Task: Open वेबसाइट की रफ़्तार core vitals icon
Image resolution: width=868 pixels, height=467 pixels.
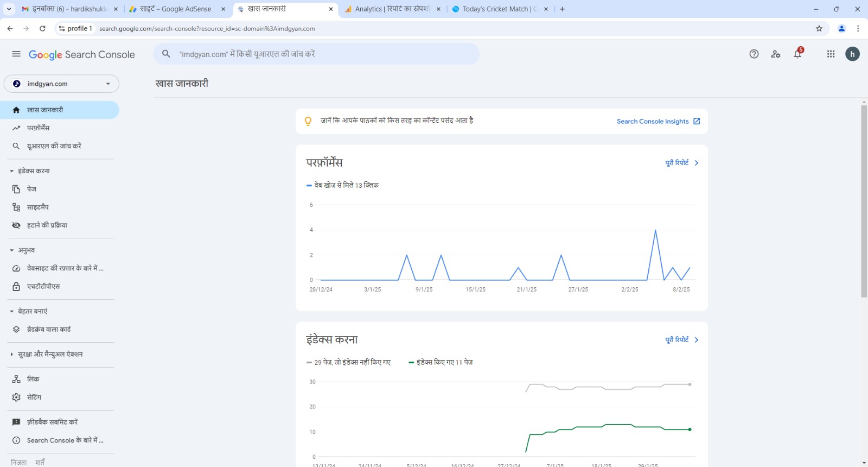Action: click(16, 268)
